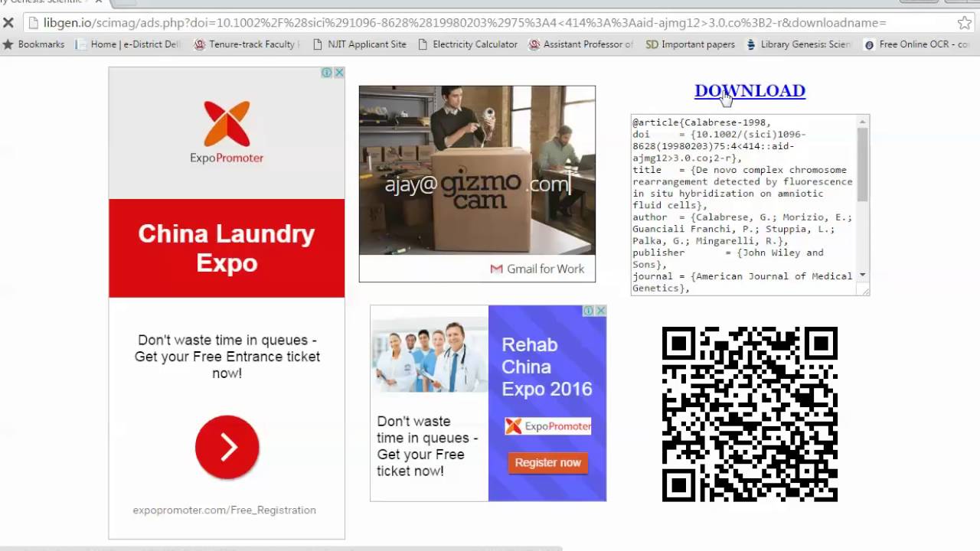980x551 pixels.
Task: Open AdChoices info on China Laundry ad
Action: (x=327, y=73)
